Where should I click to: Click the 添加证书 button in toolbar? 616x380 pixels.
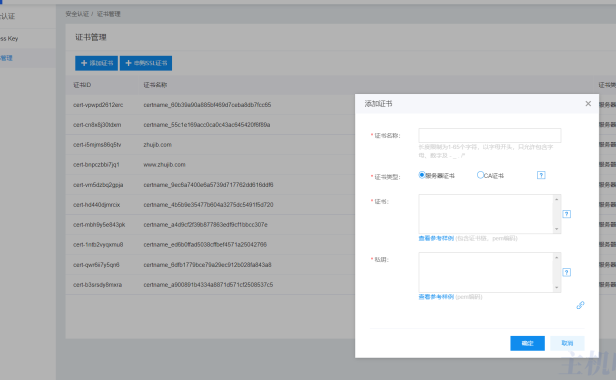[96, 63]
